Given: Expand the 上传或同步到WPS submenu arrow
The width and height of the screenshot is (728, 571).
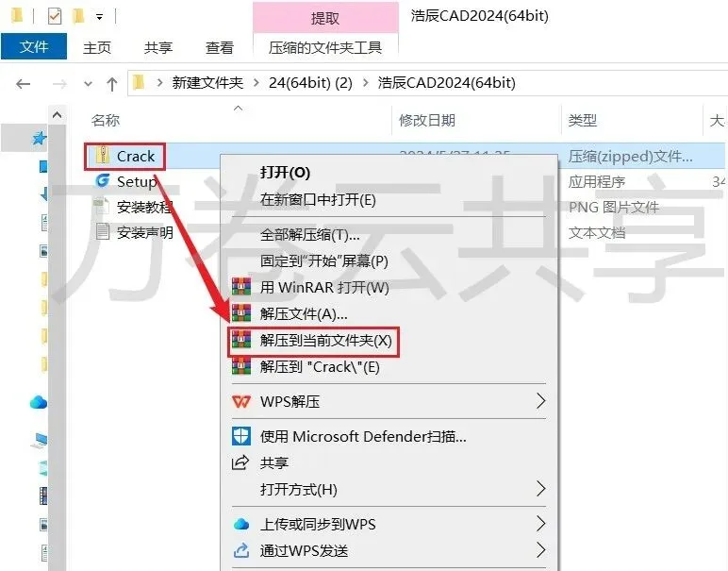Looking at the screenshot, I should pos(541,523).
